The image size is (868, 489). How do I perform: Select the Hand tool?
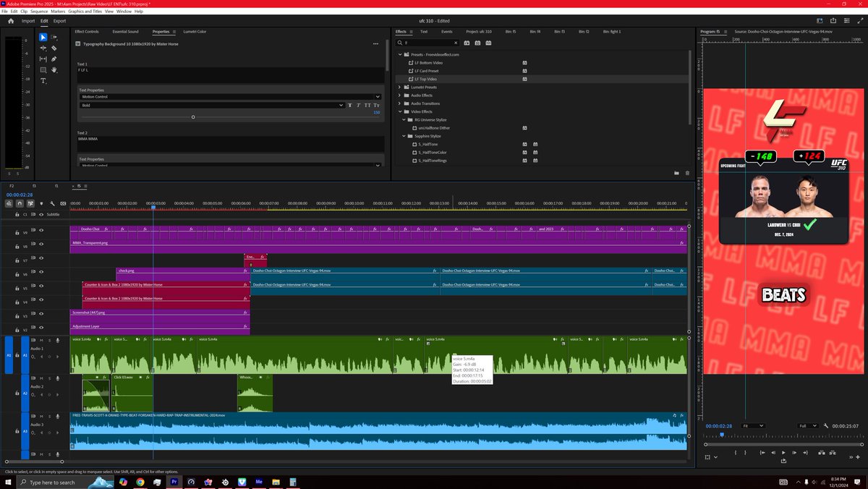54,69
